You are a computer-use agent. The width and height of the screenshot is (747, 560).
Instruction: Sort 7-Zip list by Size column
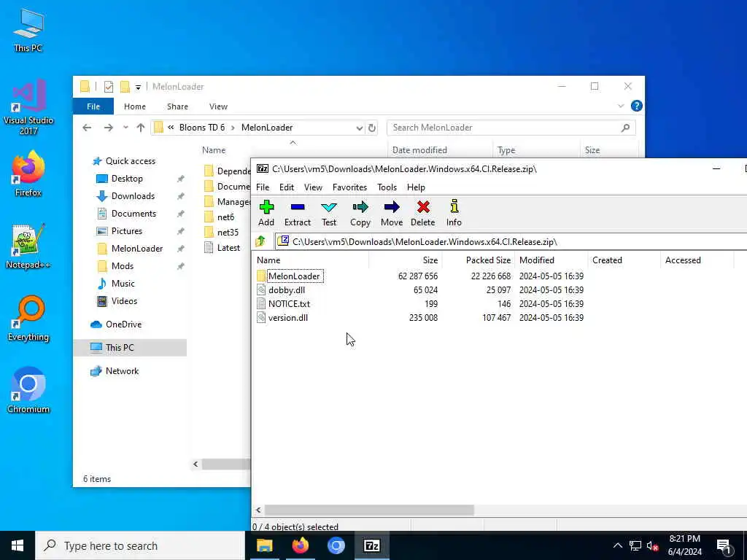pyautogui.click(x=430, y=260)
